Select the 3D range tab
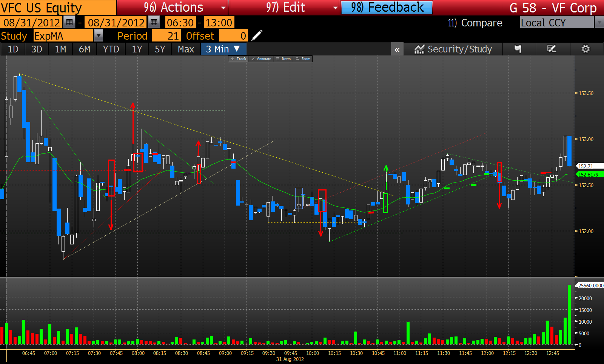The image size is (604, 364). pyautogui.click(x=37, y=49)
